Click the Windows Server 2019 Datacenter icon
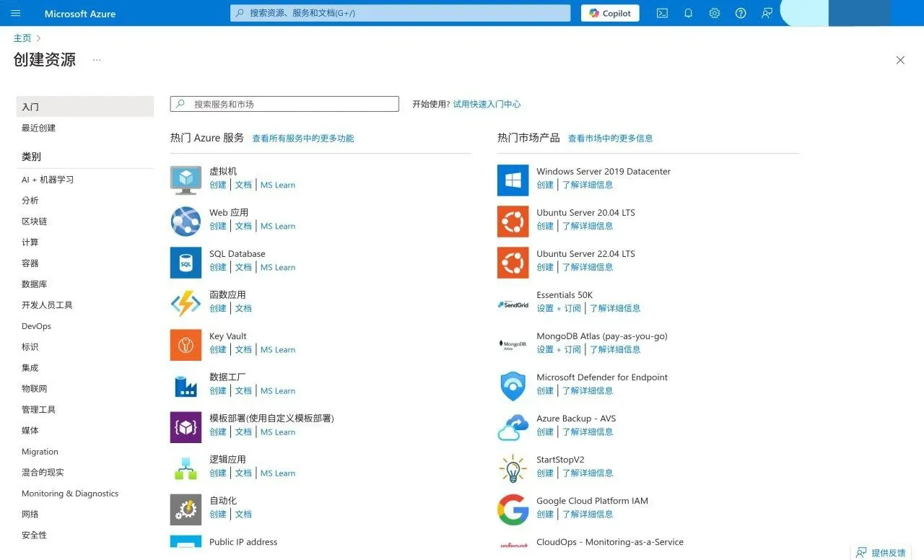 [x=513, y=180]
